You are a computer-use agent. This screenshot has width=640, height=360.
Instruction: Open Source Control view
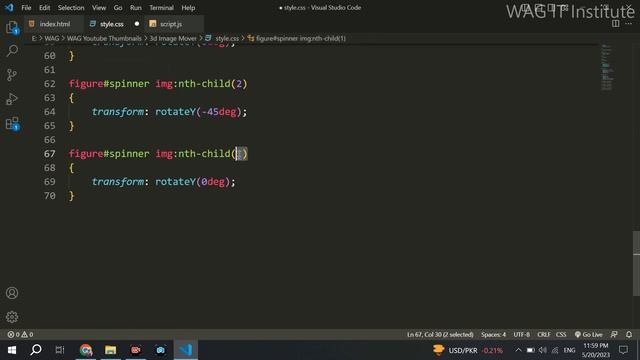pos(12,75)
